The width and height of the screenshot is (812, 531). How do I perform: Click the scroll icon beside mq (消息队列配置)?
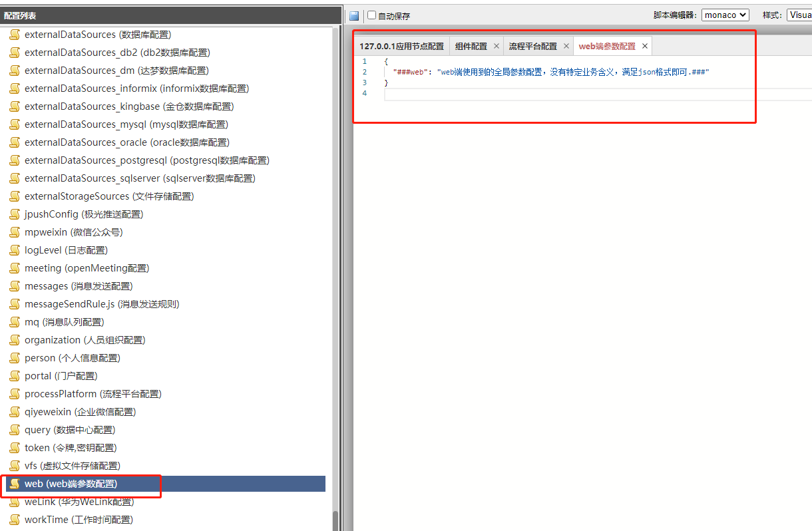15,322
